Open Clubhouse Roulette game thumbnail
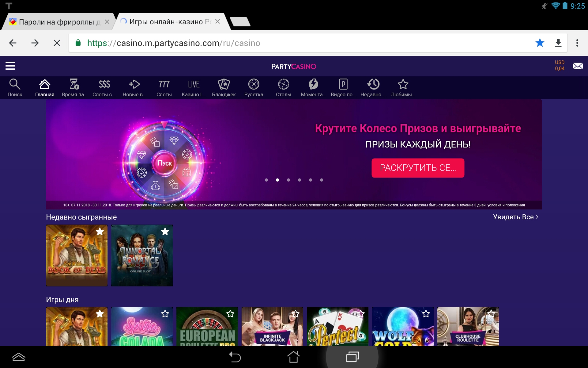588x368 pixels. coord(468,327)
